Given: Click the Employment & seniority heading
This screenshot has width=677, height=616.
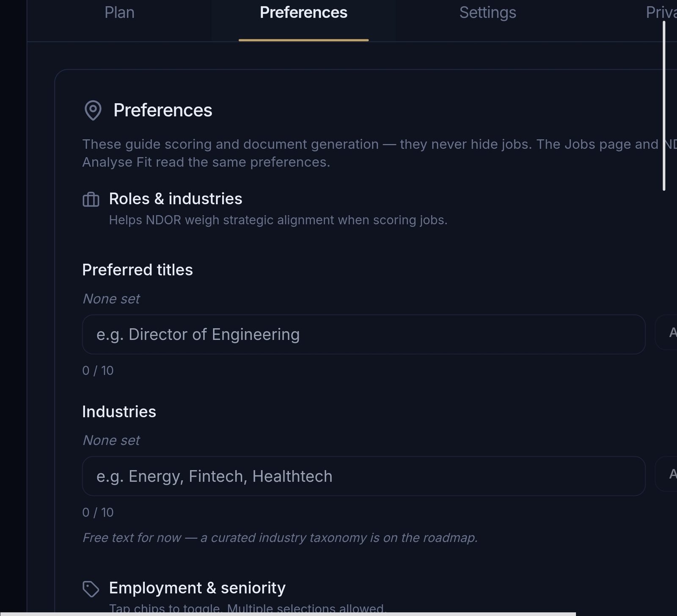Looking at the screenshot, I should tap(197, 588).
